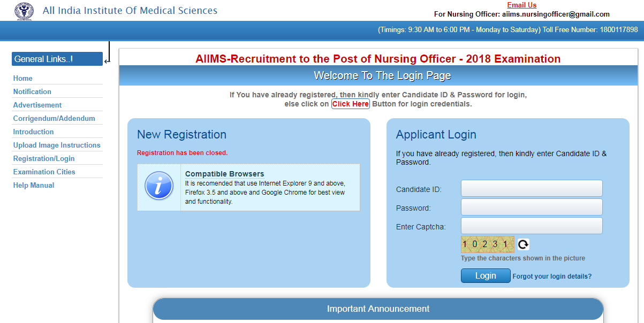Open Corrigendum/Addendum page

pos(54,118)
